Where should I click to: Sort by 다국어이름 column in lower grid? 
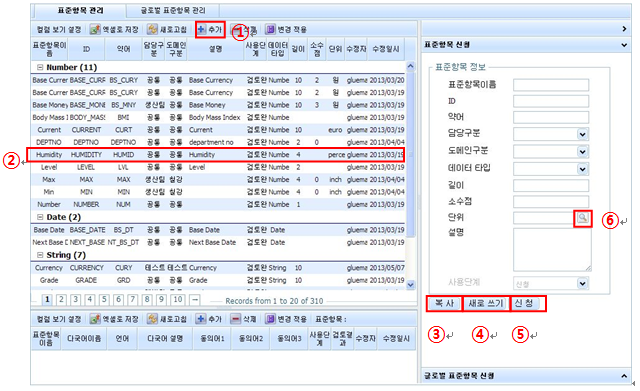(84, 338)
